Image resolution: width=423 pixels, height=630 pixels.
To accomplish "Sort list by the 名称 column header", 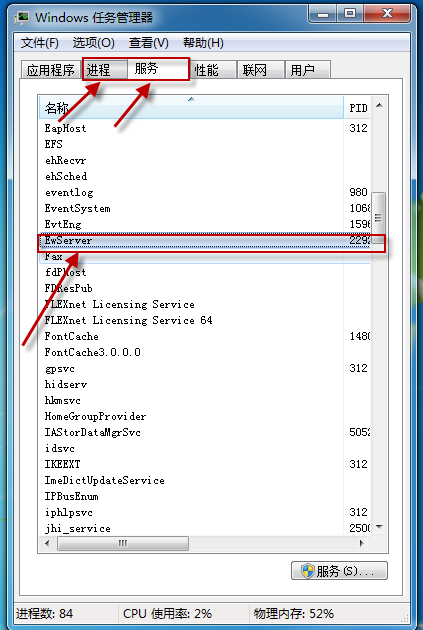I will pyautogui.click(x=191, y=108).
